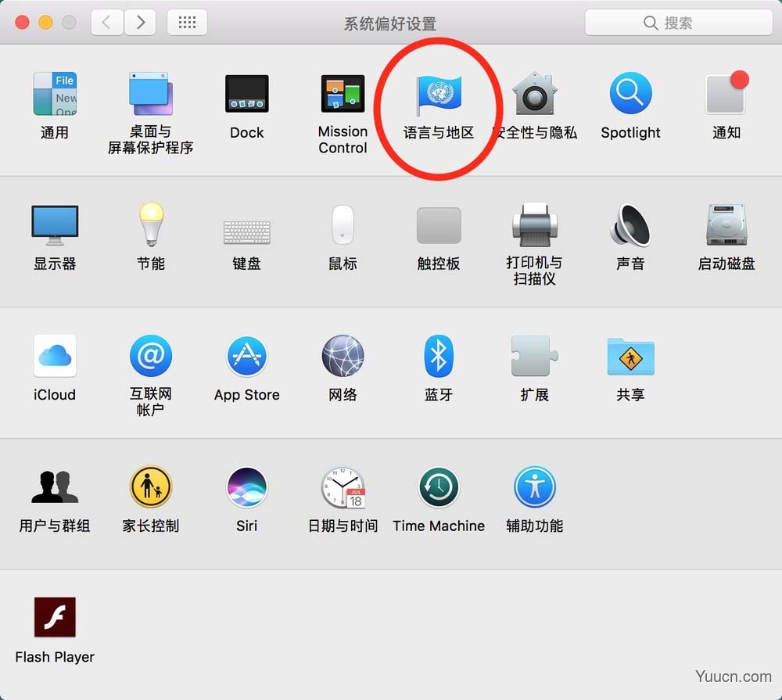Open 触控板 trackpad preferences

coord(439,225)
